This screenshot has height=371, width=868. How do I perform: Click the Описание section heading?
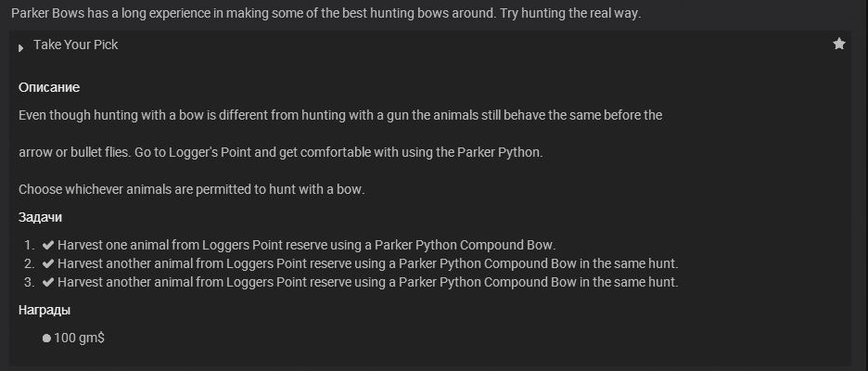point(49,87)
